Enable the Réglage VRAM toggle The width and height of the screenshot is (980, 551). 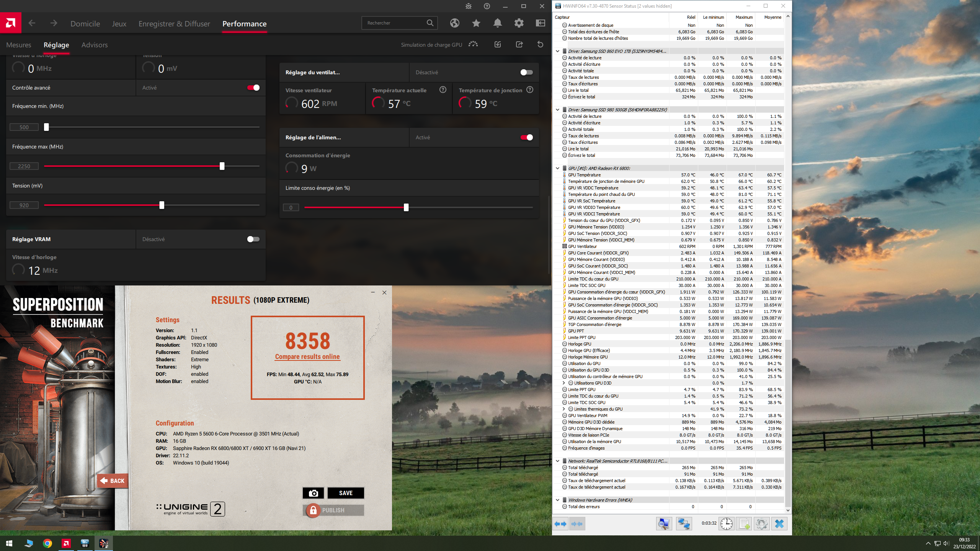tap(253, 239)
